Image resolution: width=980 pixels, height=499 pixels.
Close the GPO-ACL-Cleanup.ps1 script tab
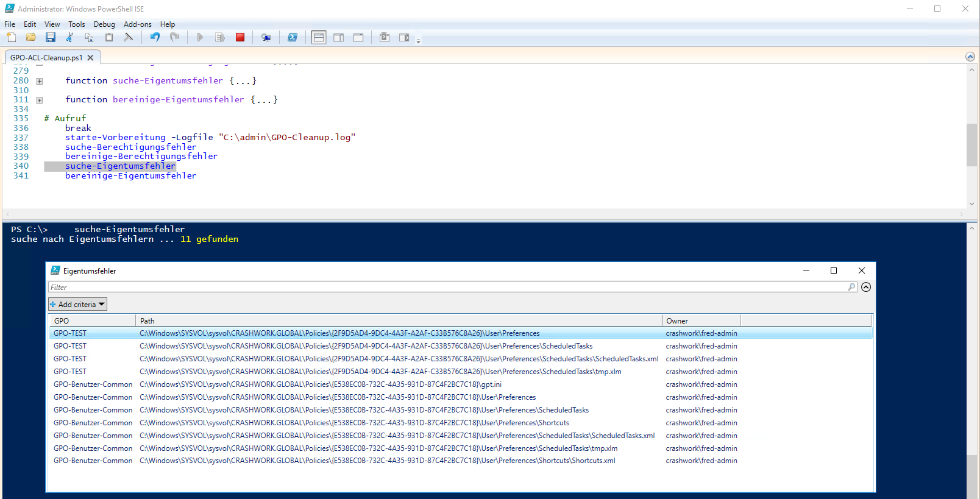click(91, 58)
